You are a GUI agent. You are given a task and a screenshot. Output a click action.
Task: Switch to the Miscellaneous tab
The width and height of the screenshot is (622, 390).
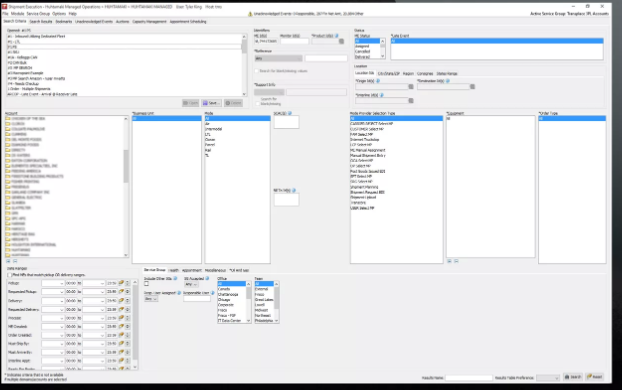[x=215, y=270]
